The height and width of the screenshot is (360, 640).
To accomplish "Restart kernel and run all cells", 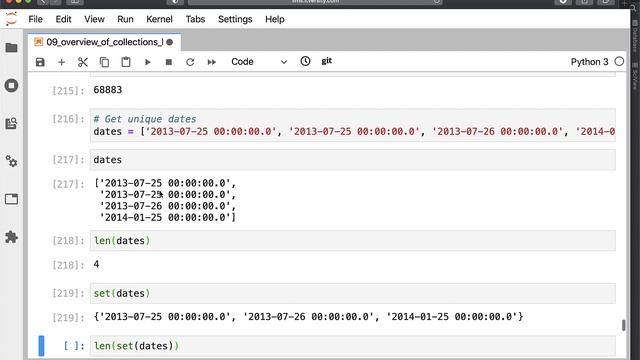I will tap(211, 62).
